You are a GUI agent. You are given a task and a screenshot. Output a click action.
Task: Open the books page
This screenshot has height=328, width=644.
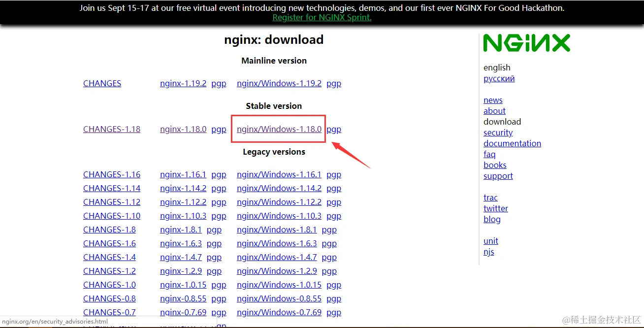tap(495, 165)
